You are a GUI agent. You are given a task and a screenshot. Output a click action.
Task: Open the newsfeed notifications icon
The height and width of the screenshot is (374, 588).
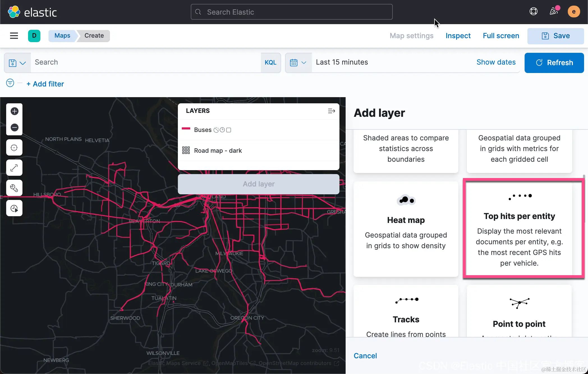pos(553,12)
